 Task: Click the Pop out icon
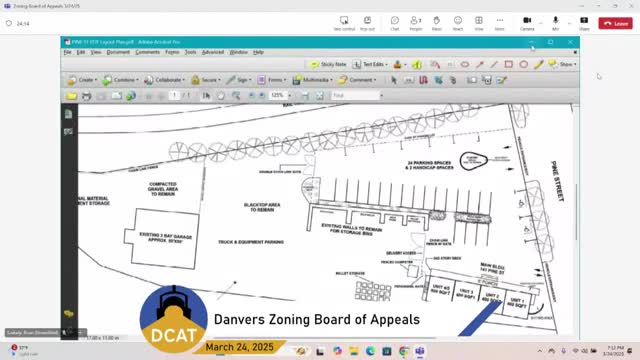pyautogui.click(x=367, y=23)
